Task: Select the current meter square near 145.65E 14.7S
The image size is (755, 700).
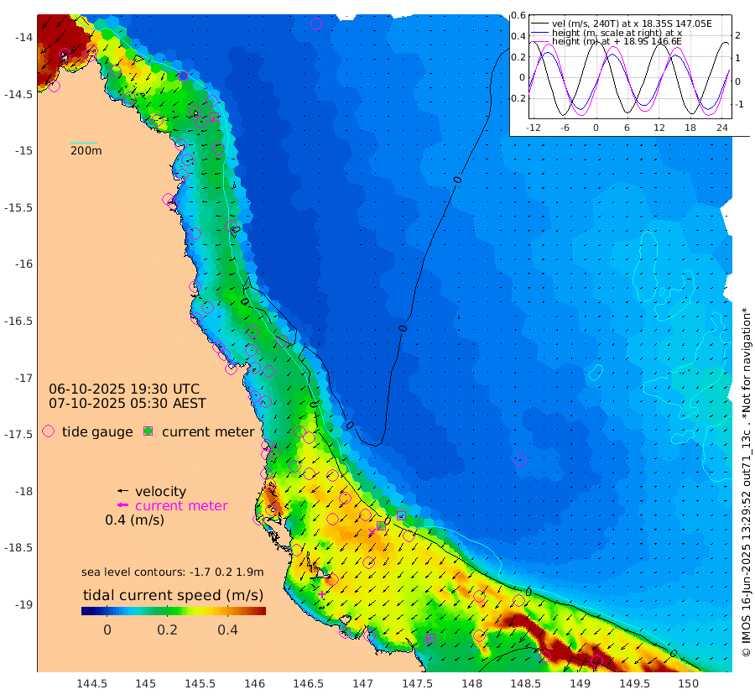Action: (x=215, y=117)
